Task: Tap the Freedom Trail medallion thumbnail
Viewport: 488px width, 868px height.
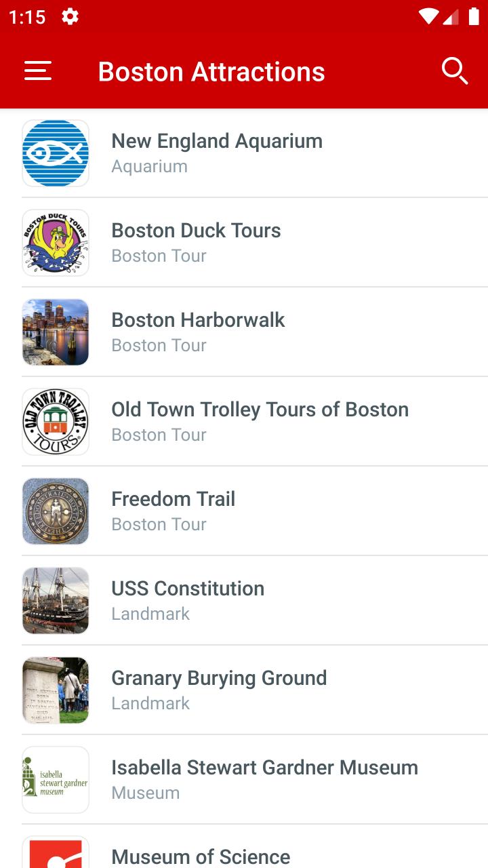Action: 56,511
